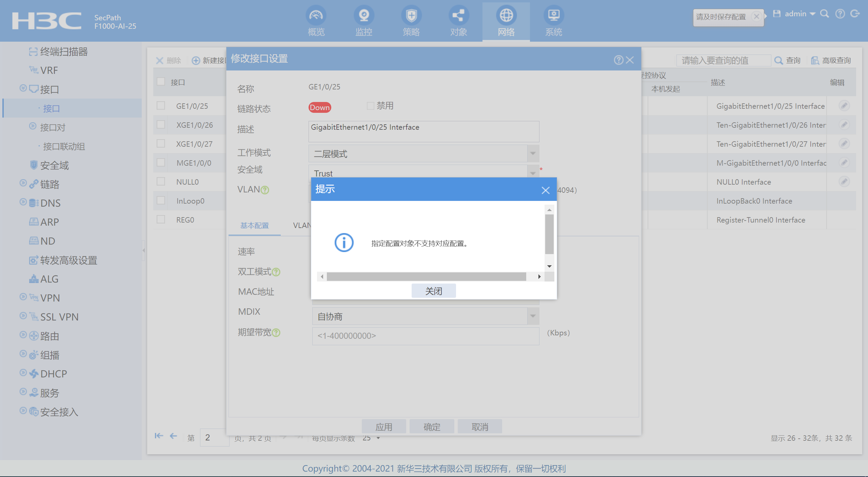Open the 监控 monitoring icon
868x477 pixels.
[x=364, y=15]
